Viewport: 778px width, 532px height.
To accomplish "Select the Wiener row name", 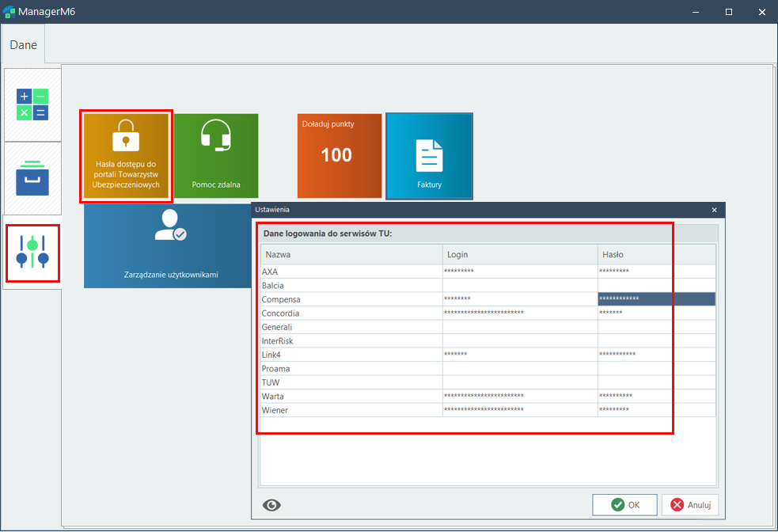I will click(351, 410).
